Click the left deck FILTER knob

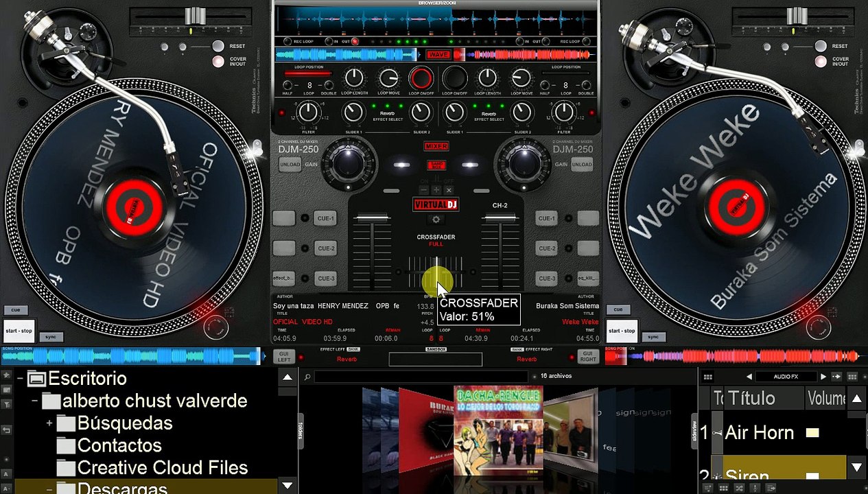(309, 112)
